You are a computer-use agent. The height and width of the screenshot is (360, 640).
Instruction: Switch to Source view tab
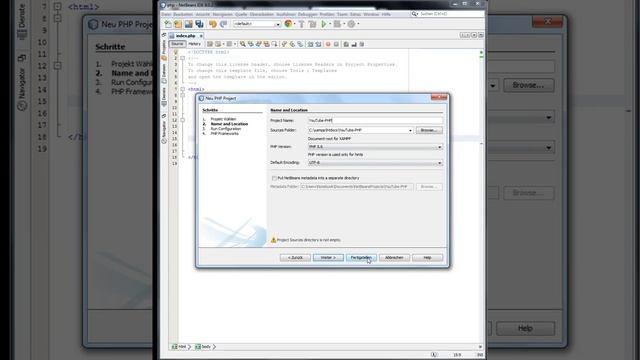point(177,44)
